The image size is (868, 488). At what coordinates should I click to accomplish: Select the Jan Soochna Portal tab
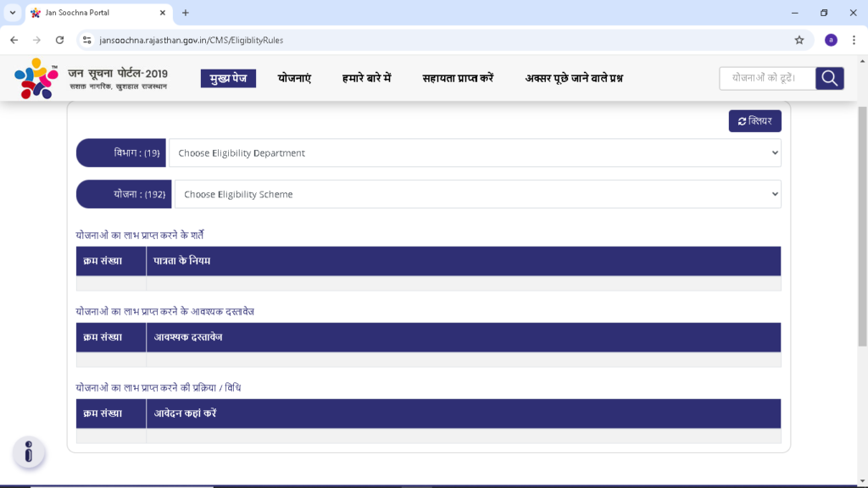(98, 13)
